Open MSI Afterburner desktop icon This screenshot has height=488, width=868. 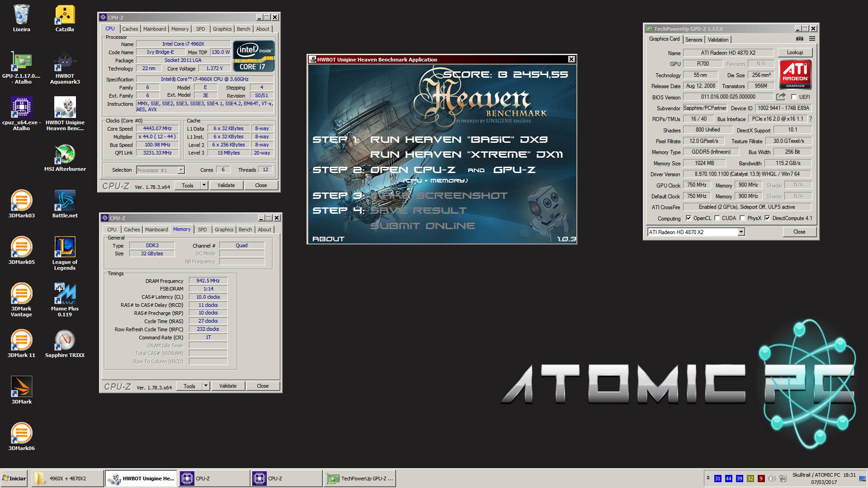pos(65,158)
